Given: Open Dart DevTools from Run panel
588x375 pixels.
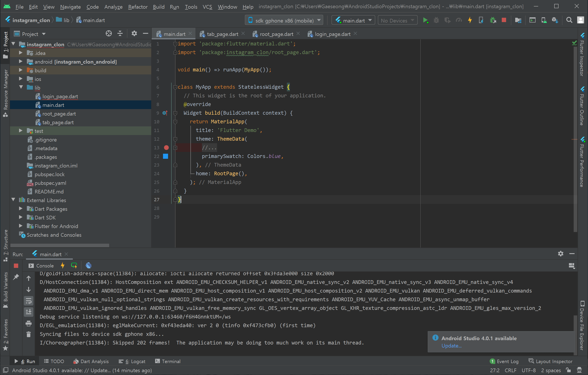Looking at the screenshot, I should coord(88,266).
